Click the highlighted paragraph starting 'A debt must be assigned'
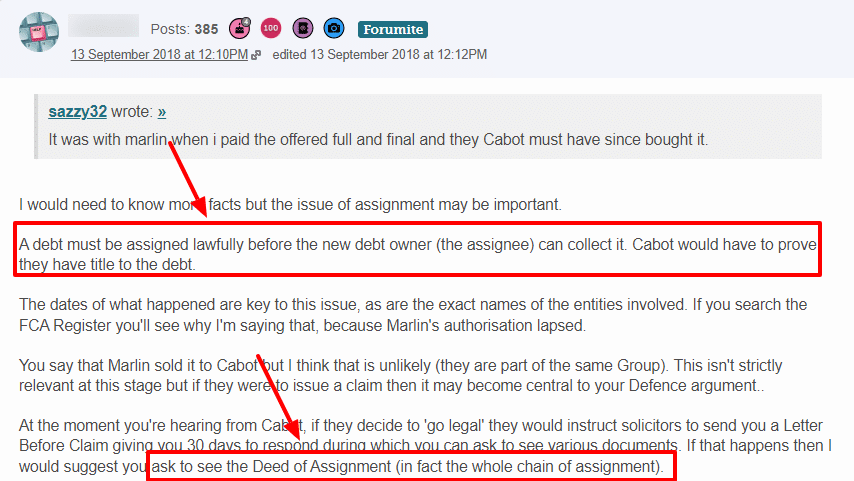Image resolution: width=854 pixels, height=481 pixels. click(418, 254)
